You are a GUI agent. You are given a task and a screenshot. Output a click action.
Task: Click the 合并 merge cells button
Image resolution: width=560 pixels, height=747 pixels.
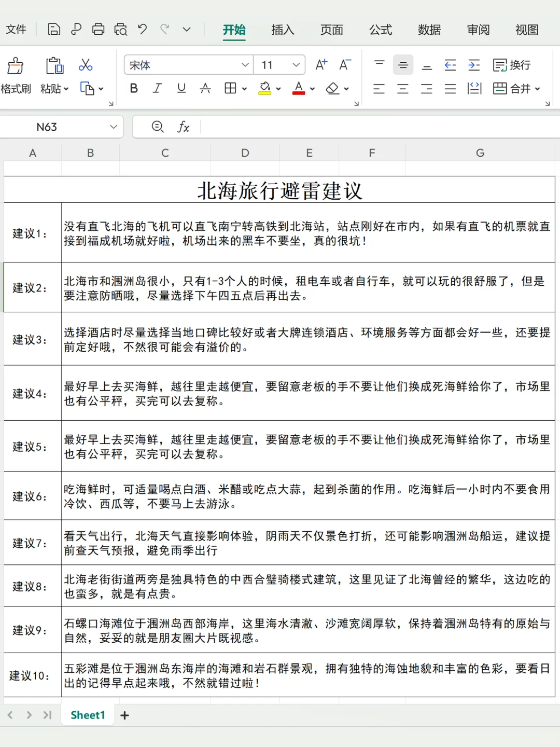(512, 89)
